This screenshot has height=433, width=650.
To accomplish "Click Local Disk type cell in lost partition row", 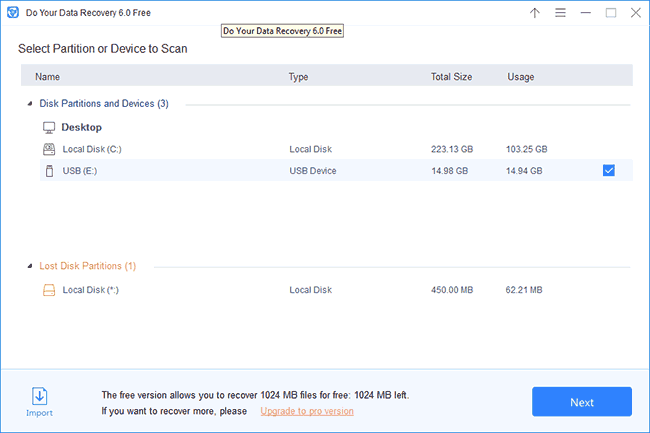I will point(310,290).
